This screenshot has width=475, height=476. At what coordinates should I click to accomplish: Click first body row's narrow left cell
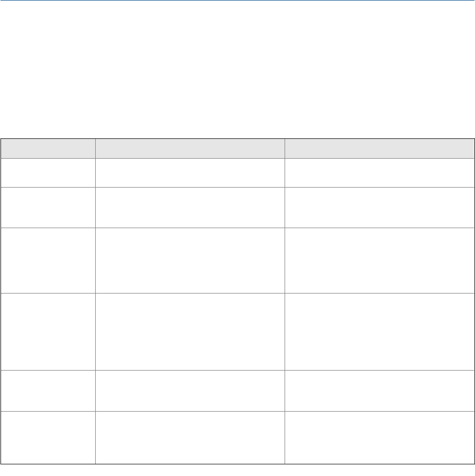48,172
